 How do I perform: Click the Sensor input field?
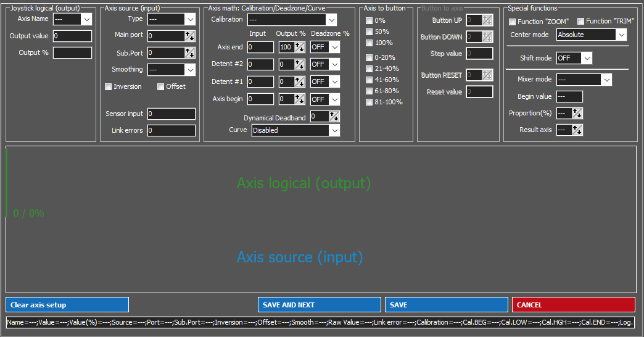pos(171,114)
